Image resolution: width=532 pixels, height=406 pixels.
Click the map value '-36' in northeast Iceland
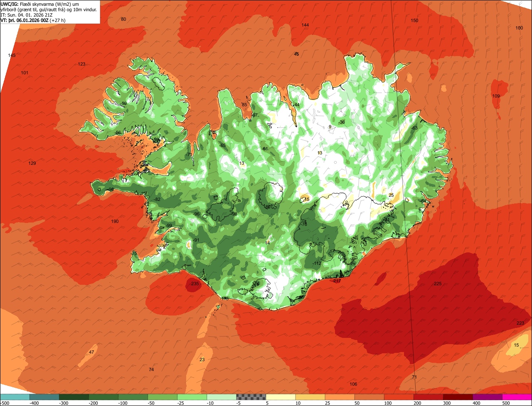click(x=342, y=122)
